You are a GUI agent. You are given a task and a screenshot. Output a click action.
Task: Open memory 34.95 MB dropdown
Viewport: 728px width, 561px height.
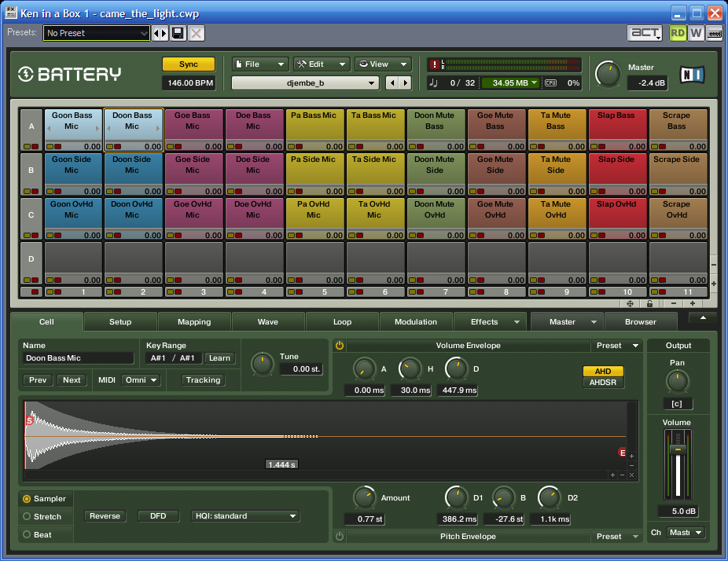510,83
